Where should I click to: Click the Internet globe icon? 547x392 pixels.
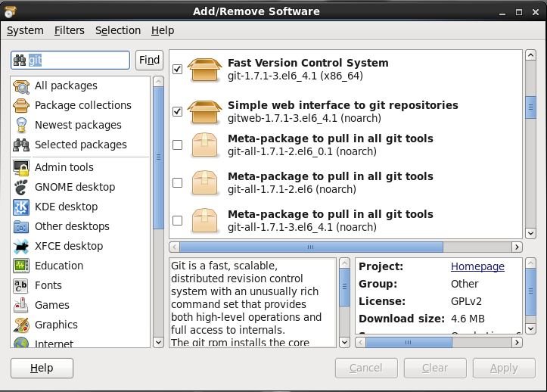pos(21,343)
